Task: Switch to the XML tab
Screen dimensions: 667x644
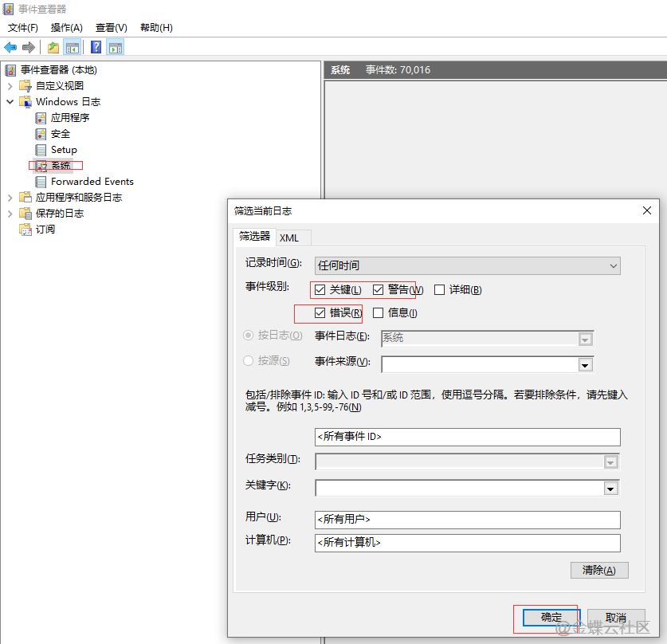Action: click(289, 238)
